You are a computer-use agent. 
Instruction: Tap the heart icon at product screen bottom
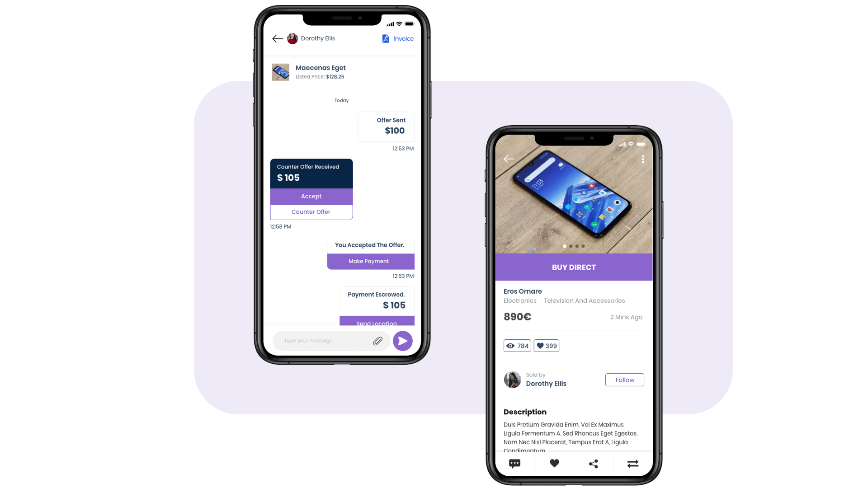[x=554, y=464]
